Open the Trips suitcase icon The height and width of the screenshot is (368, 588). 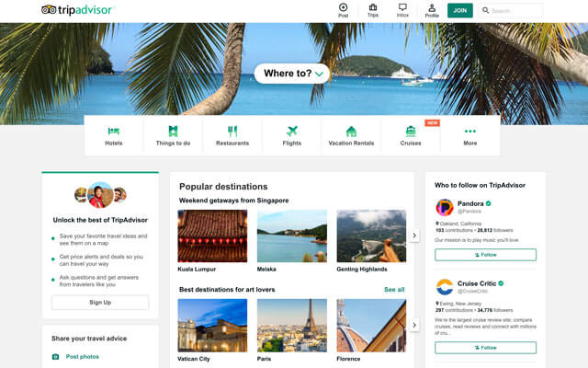click(x=372, y=7)
